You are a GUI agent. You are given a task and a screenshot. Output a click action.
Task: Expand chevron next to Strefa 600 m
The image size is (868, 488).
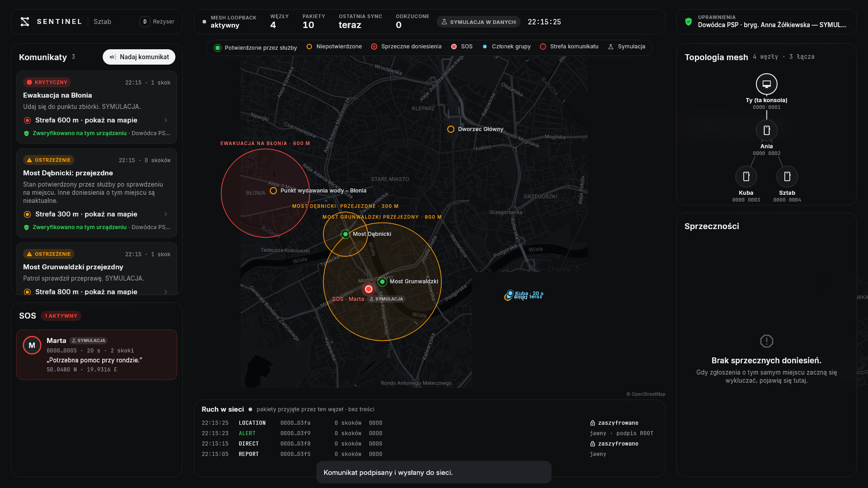(166, 120)
